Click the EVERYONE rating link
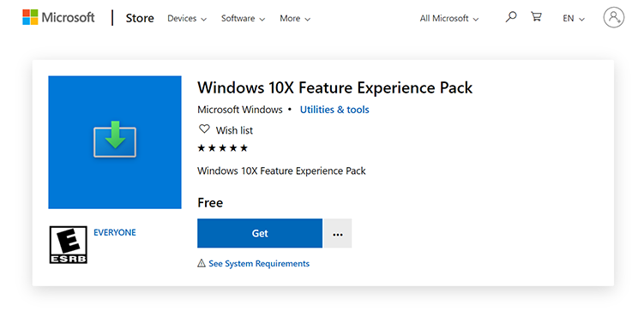The height and width of the screenshot is (317, 644). tap(115, 232)
